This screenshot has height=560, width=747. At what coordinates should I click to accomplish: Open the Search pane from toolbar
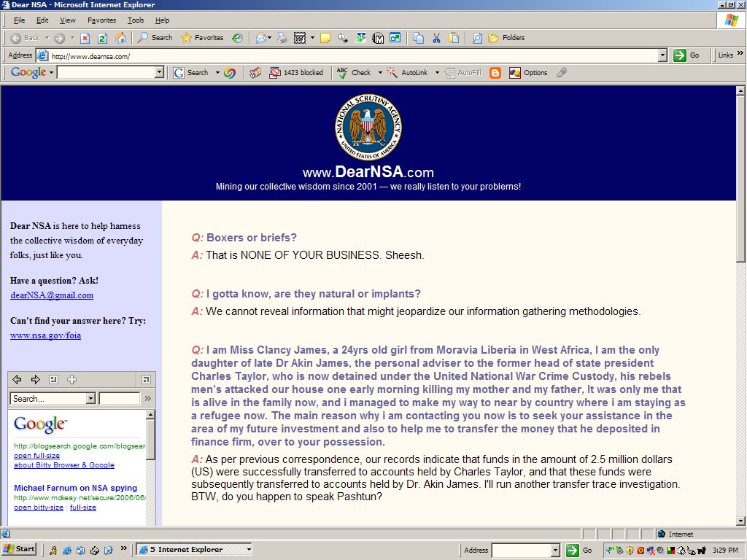pos(155,38)
